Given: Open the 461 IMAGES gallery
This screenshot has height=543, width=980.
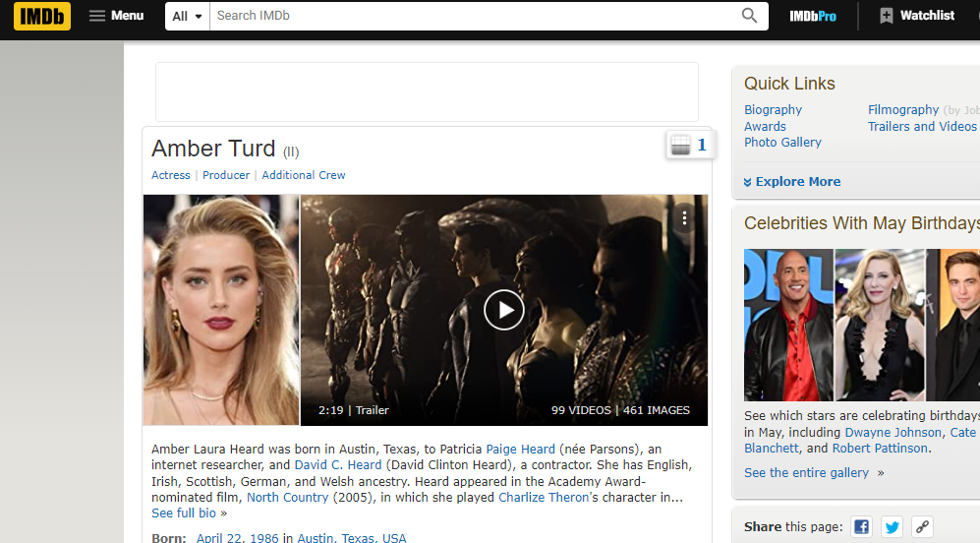Looking at the screenshot, I should (657, 410).
